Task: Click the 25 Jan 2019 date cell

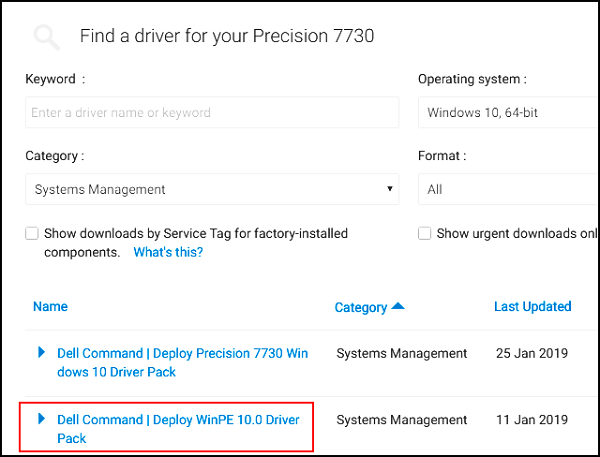Action: click(531, 353)
